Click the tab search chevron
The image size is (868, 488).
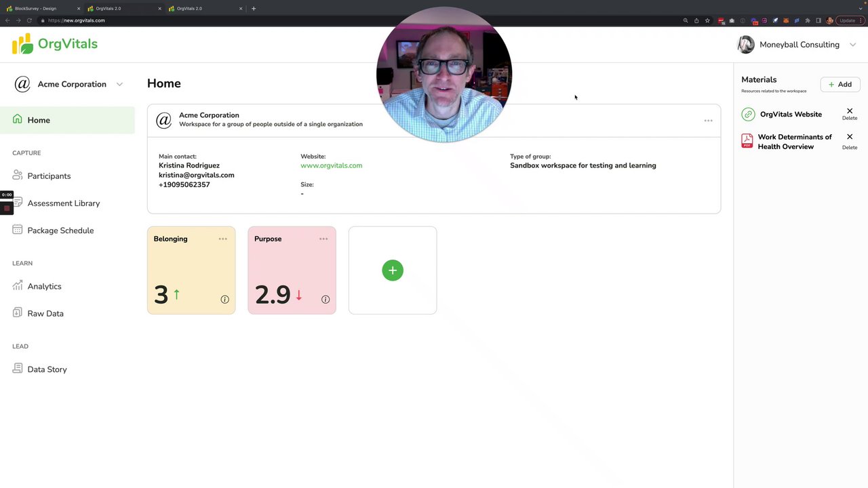click(x=861, y=8)
